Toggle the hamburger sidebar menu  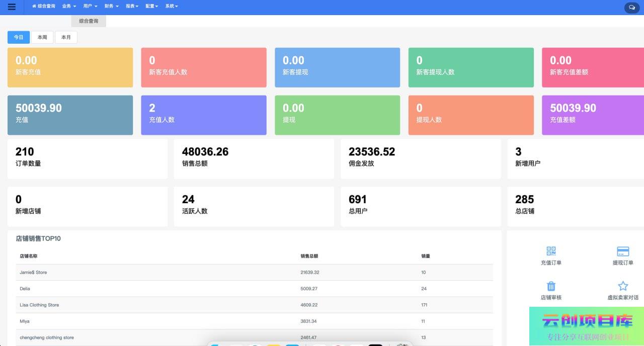(x=12, y=7)
